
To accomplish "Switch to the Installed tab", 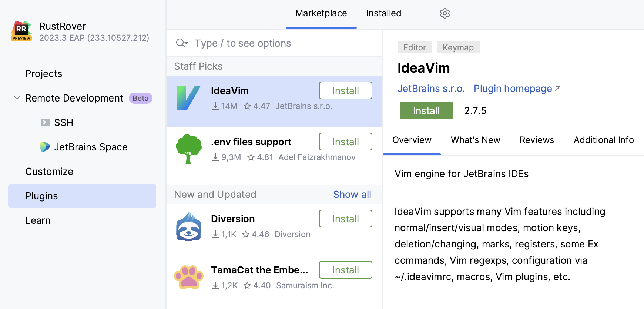I will tap(383, 13).
